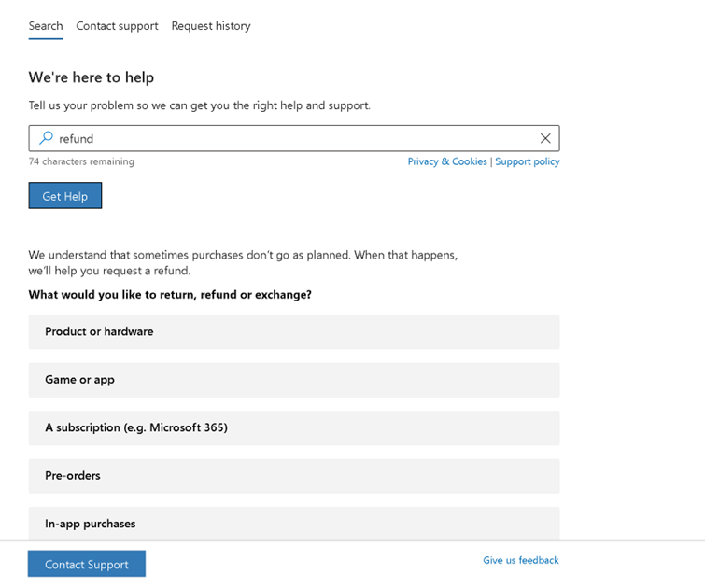
Task: Click the Contact Support button
Action: tap(87, 564)
